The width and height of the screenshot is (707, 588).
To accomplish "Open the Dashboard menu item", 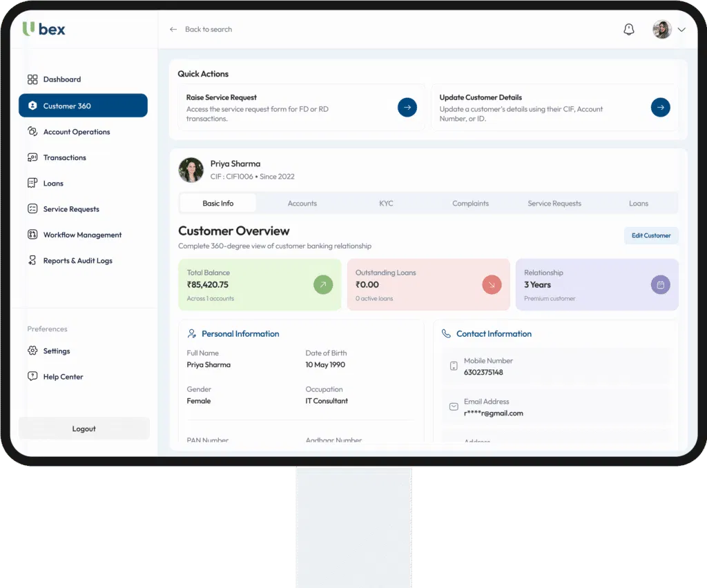I will pos(61,79).
